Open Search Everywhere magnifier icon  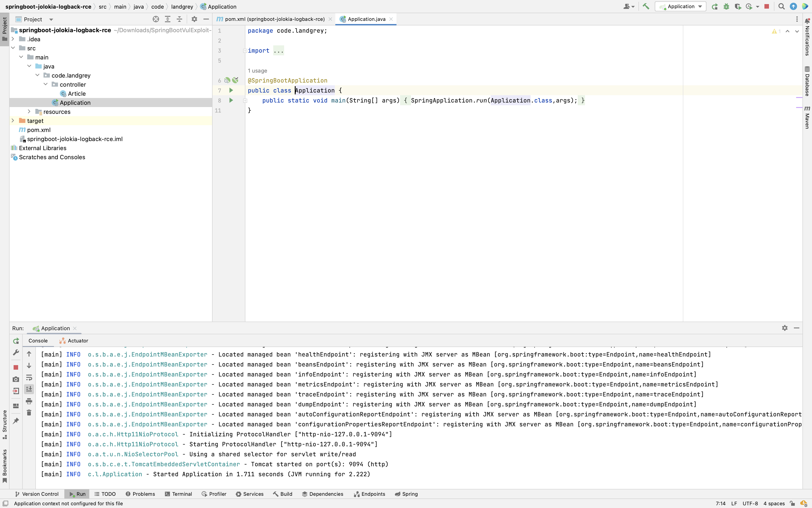(x=781, y=6)
